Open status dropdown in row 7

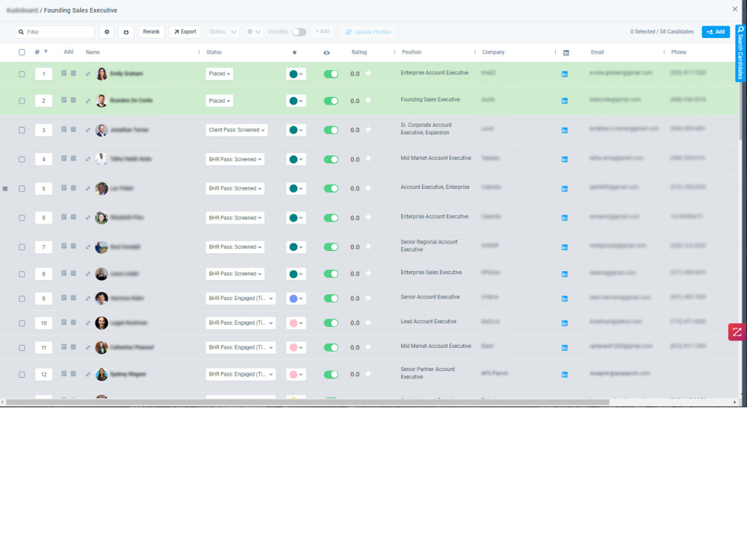click(235, 247)
